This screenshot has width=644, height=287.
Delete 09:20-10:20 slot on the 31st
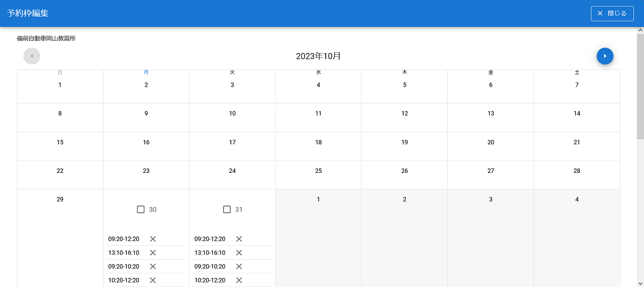[239, 266]
